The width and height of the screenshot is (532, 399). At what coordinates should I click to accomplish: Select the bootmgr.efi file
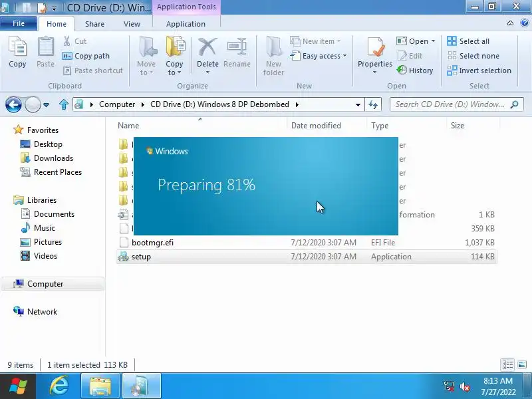click(307, 243)
